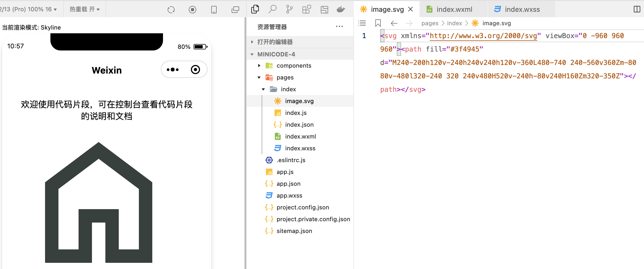Viewport: 644px width, 269px height.
Task: Click the house SVG image in simulator
Action: pyautogui.click(x=99, y=202)
